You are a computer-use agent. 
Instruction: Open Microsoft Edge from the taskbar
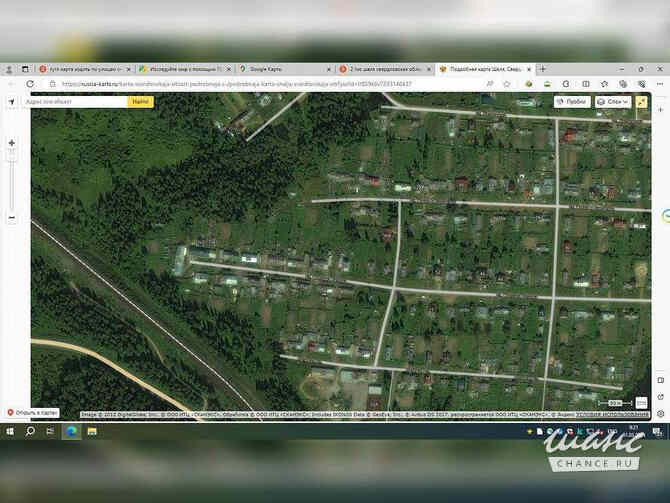click(x=71, y=431)
